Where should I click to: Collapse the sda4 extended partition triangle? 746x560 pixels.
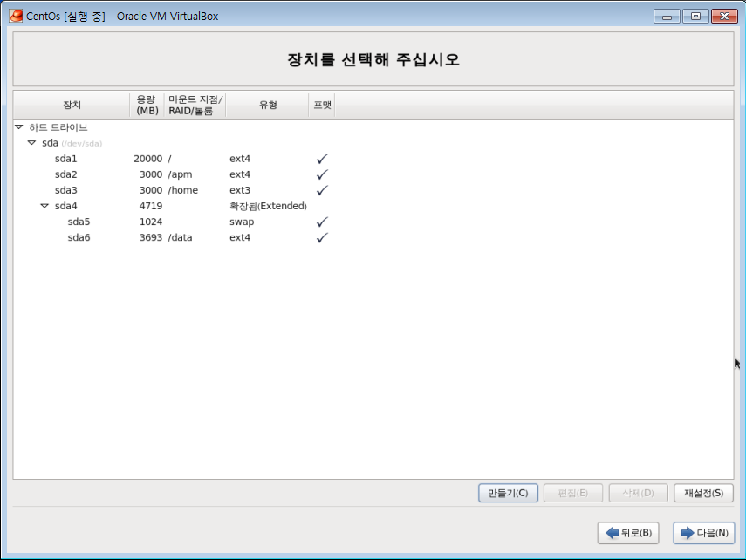(44, 206)
